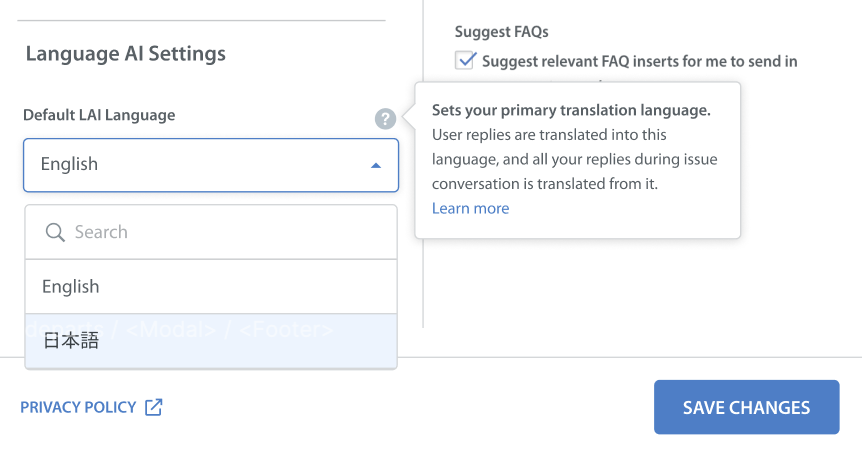Open the Privacy Policy link
The image size is (862, 452).
(78, 407)
